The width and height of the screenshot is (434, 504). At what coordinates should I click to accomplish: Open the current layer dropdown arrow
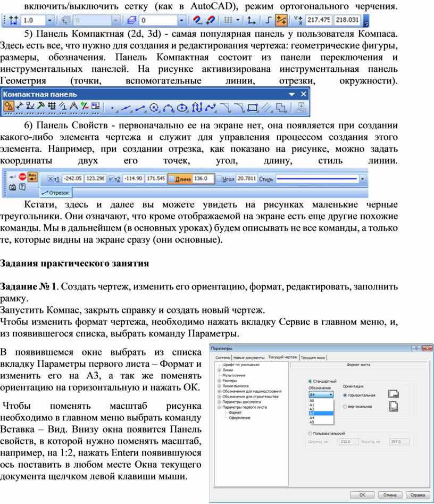point(181,20)
